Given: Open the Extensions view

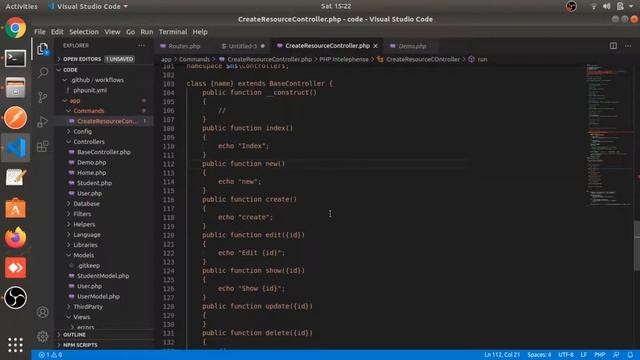Looking at the screenshot, I should 43,146.
